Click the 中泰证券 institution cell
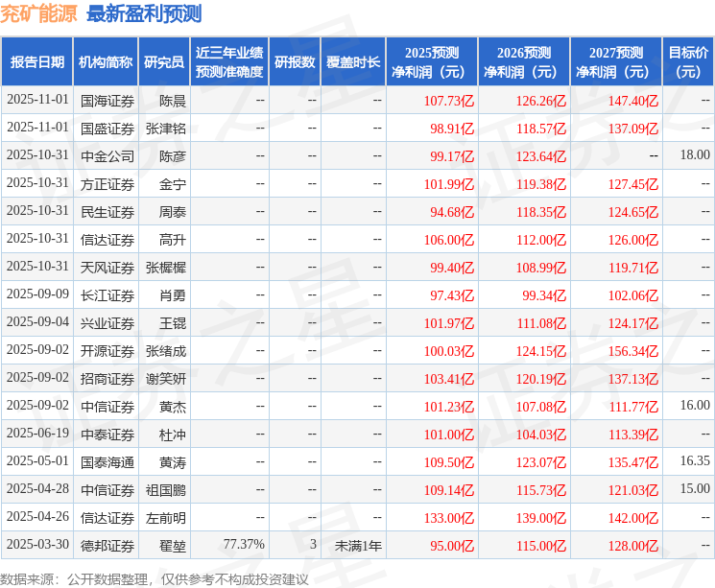Image resolution: width=715 pixels, height=588 pixels. [107, 435]
